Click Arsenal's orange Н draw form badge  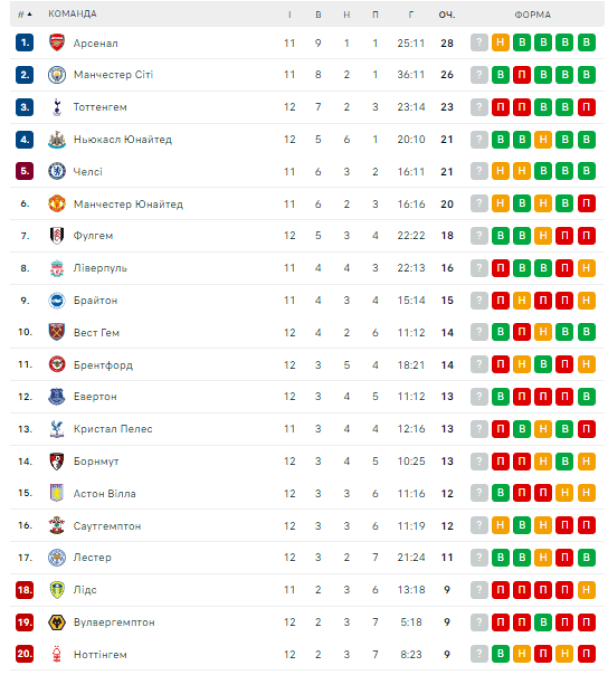pos(500,43)
